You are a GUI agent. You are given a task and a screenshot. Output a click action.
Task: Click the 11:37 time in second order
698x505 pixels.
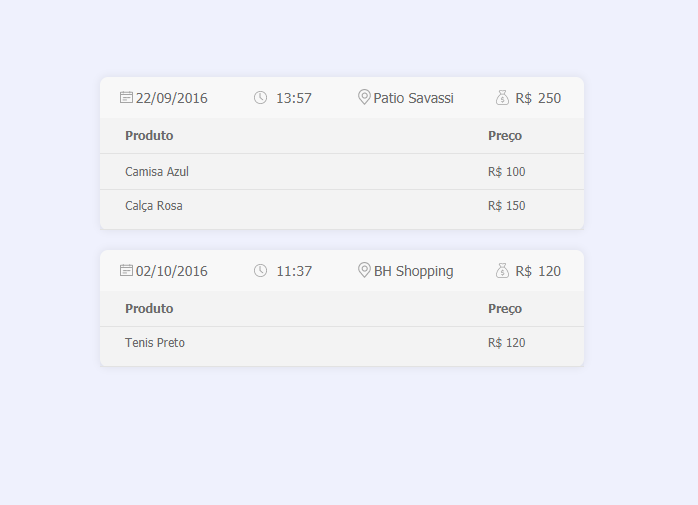294,271
